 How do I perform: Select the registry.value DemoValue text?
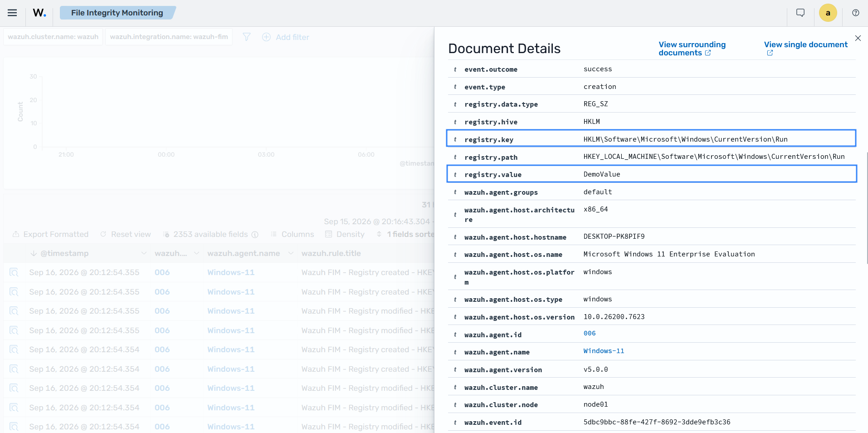click(602, 174)
